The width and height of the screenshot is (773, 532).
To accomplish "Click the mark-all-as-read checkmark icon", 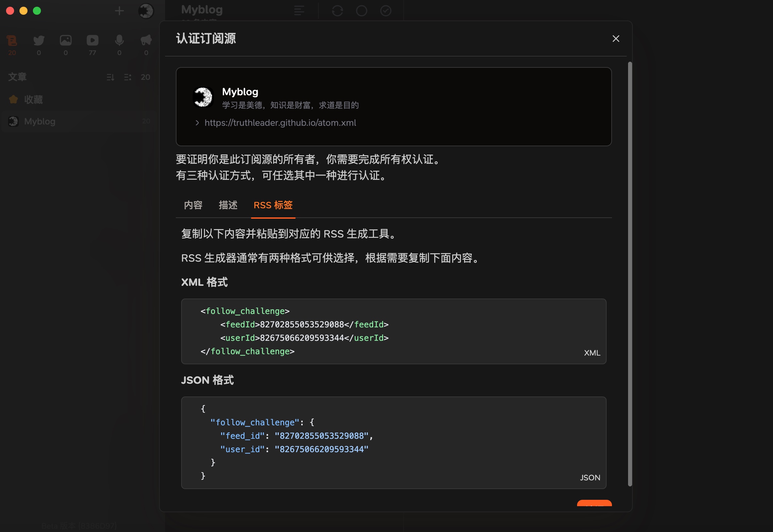I will pyautogui.click(x=386, y=11).
